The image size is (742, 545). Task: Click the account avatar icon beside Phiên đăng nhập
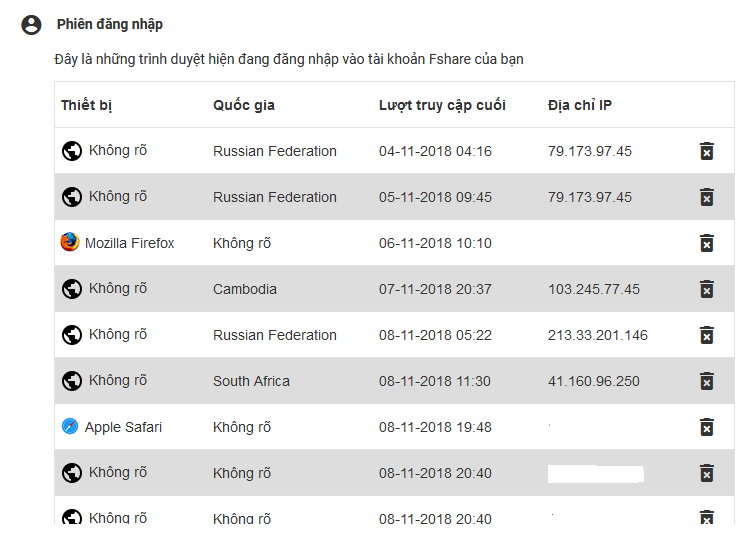tap(31, 25)
